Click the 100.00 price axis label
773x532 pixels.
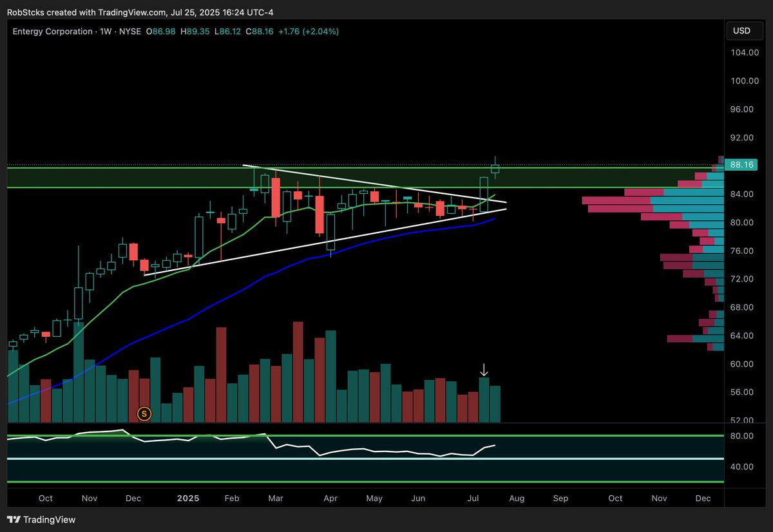point(745,81)
